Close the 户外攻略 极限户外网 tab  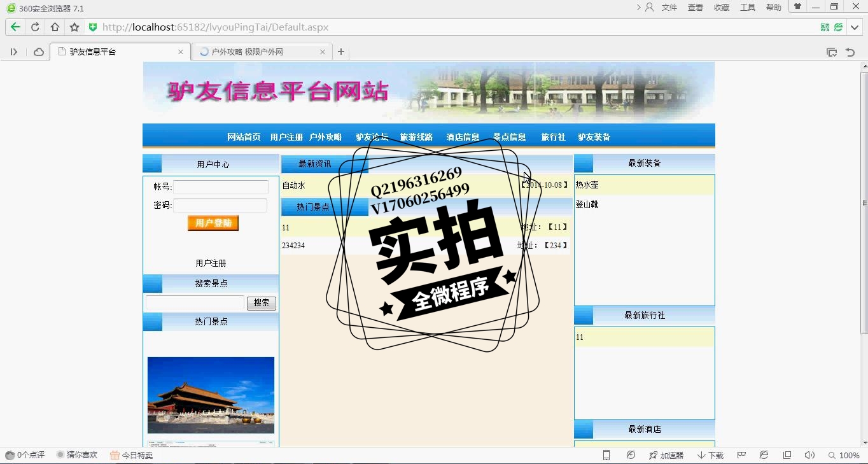coord(323,52)
